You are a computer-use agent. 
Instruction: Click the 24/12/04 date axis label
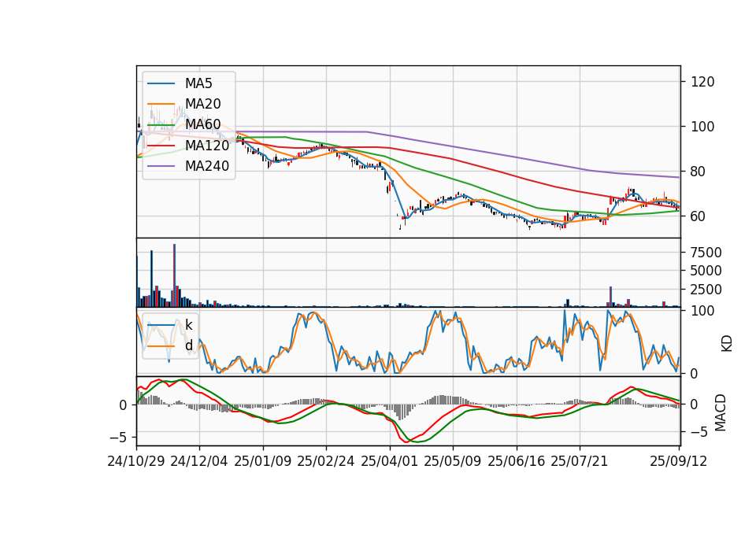pyautogui.click(x=199, y=461)
